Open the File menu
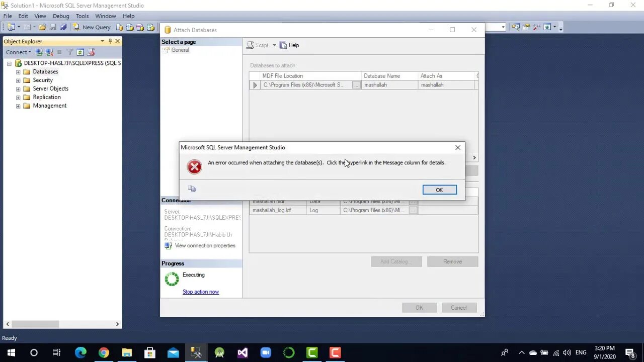This screenshot has height=362, width=644. (x=8, y=16)
